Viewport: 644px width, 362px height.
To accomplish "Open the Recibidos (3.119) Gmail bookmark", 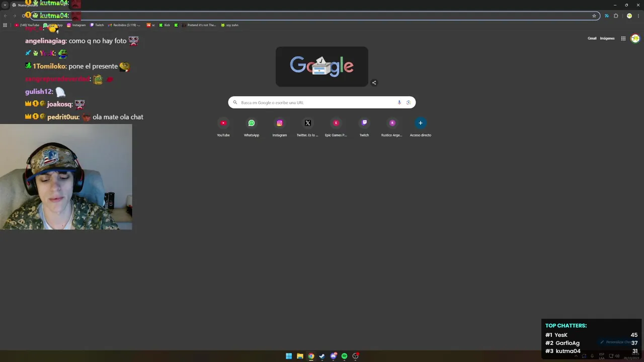I will pos(124,25).
